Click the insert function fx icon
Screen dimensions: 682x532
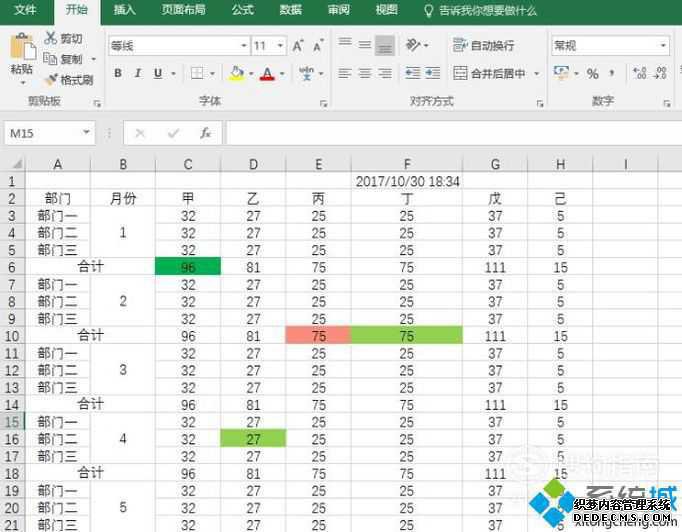(205, 133)
